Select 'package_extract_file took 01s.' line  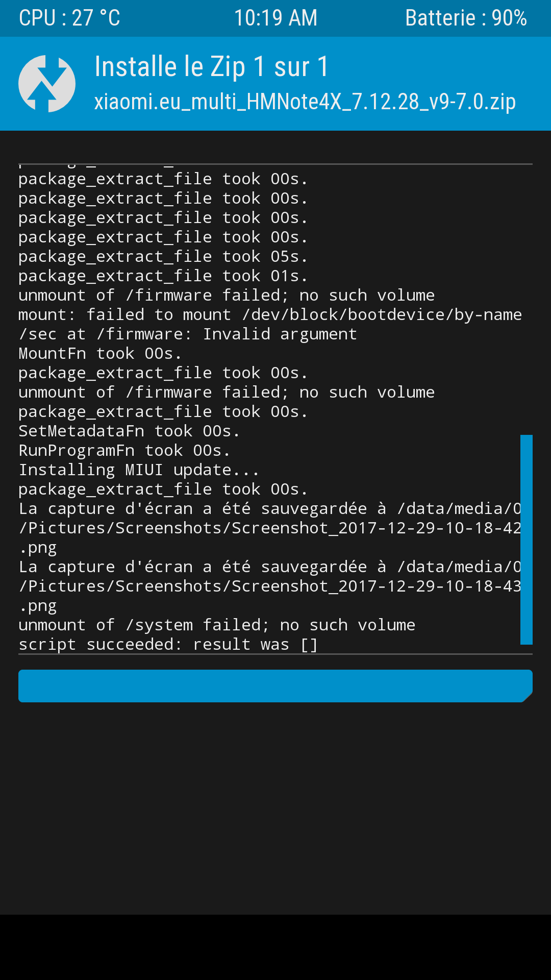pyautogui.click(x=163, y=276)
